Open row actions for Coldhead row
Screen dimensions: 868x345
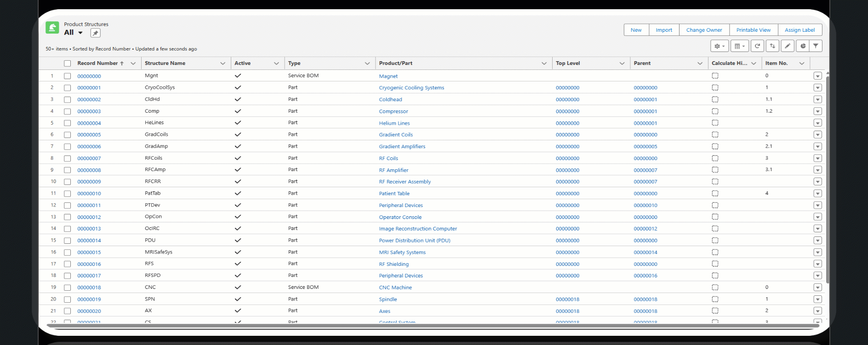coord(817,99)
